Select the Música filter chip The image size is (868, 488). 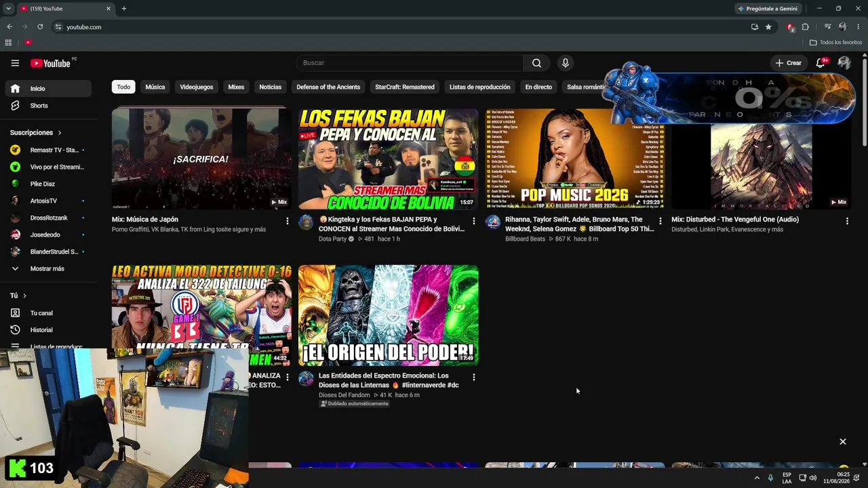click(x=155, y=87)
